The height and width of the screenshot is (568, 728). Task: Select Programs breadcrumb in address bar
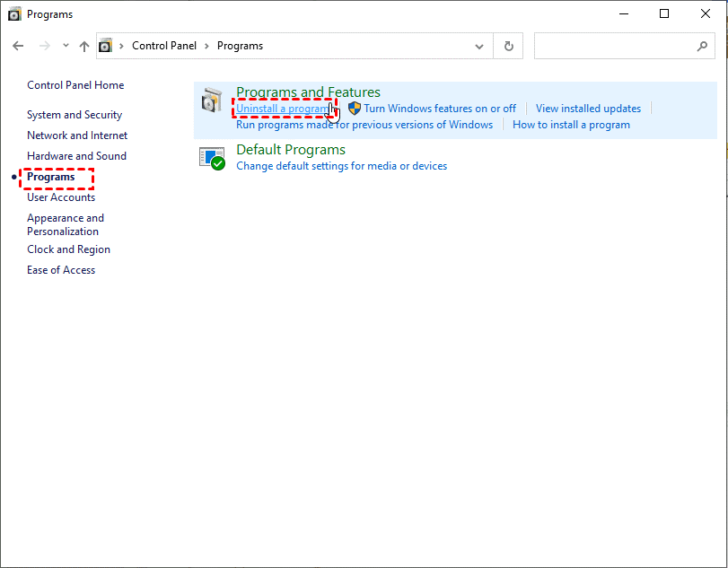coord(240,46)
